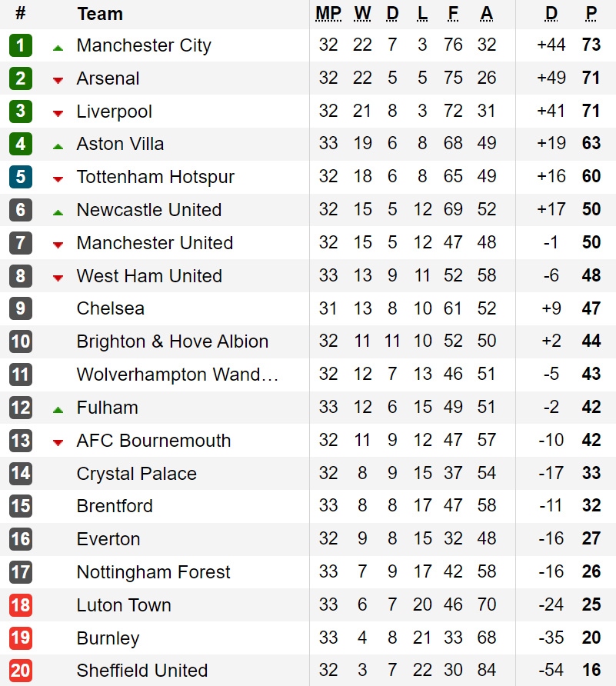
Task: Open the Tottenham Hotspur team link
Action: (155, 177)
